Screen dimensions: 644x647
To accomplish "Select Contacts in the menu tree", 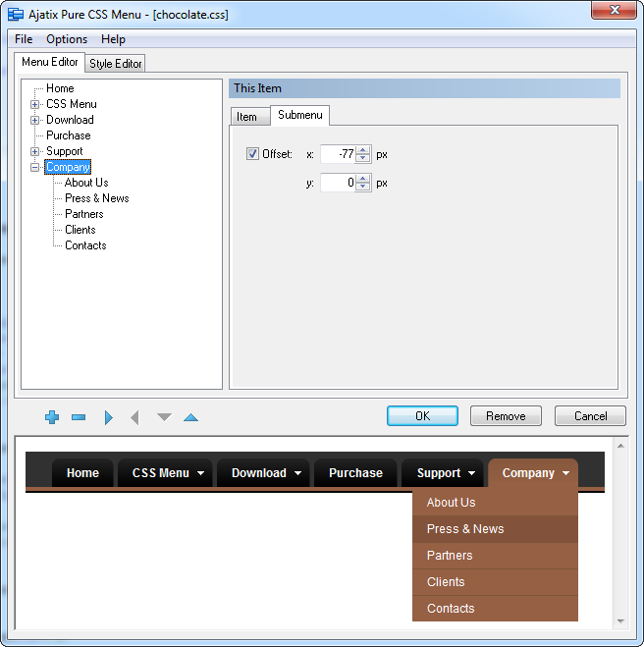I will [85, 245].
